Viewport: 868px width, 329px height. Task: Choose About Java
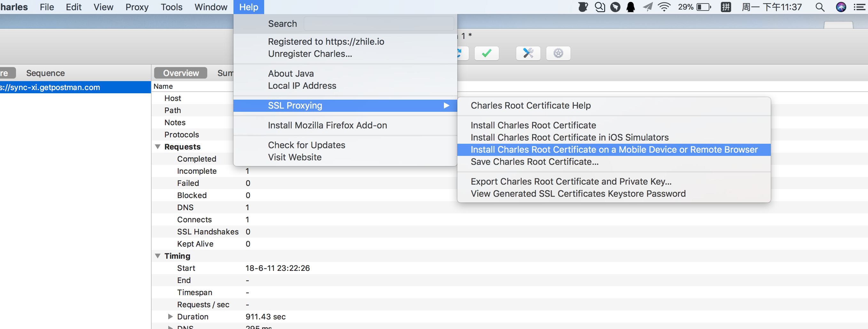[345, 74]
